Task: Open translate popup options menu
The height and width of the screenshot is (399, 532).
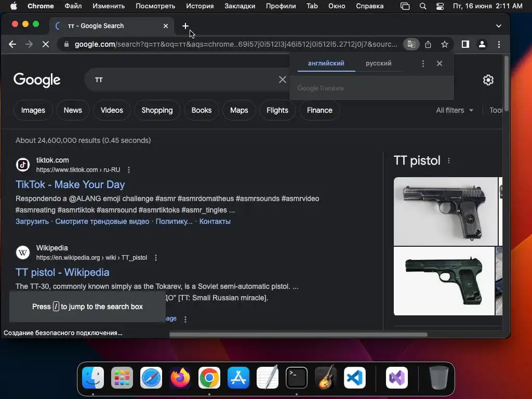Action: (x=423, y=63)
